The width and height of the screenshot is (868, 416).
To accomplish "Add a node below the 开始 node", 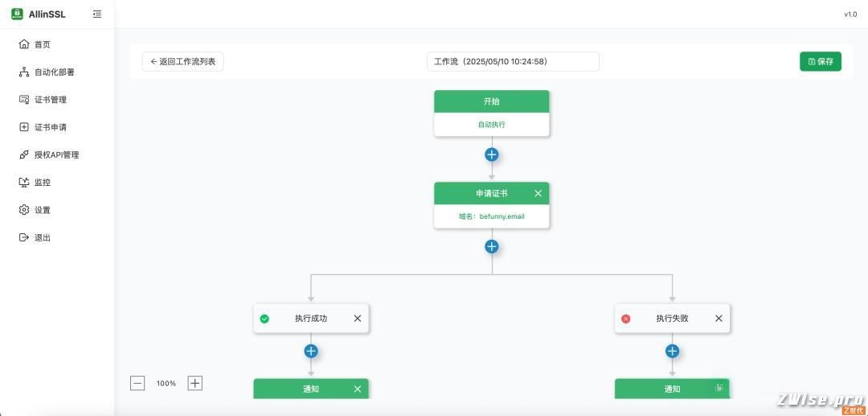I will tap(492, 154).
